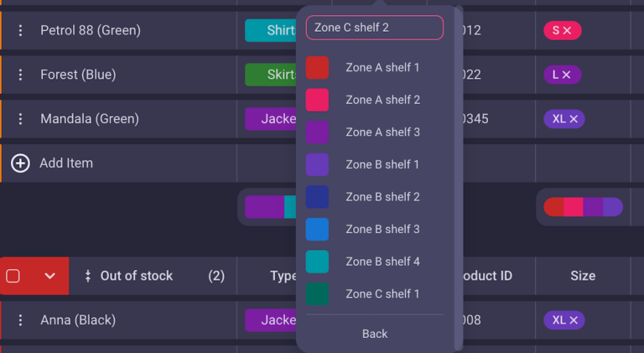This screenshot has height=353, width=644.
Task: Pick Zone B shelf 2 label
Action: click(382, 197)
